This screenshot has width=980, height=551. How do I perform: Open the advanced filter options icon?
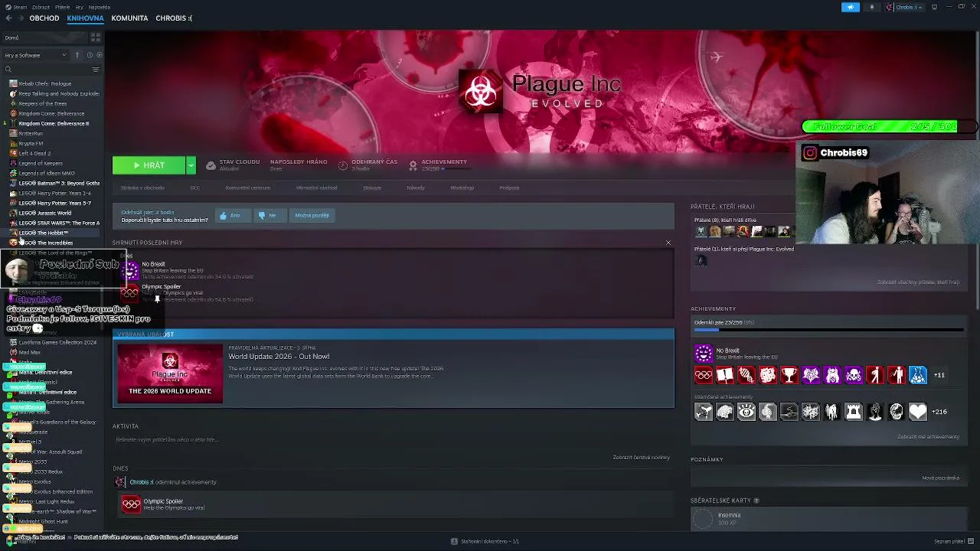pos(96,70)
